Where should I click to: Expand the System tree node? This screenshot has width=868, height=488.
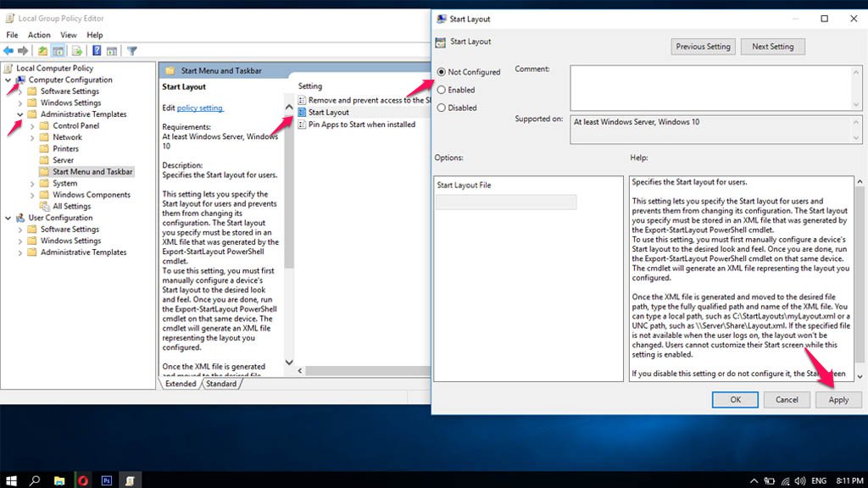[32, 184]
